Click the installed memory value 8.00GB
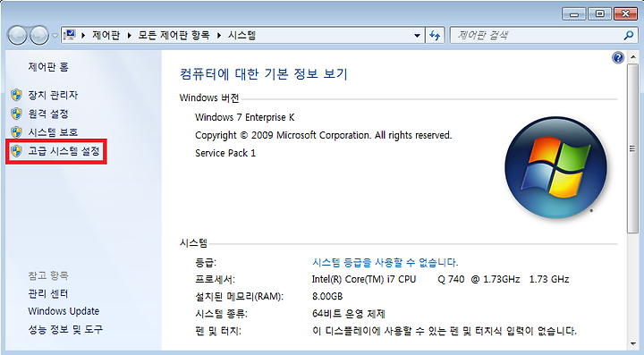644x355 pixels. click(x=327, y=296)
